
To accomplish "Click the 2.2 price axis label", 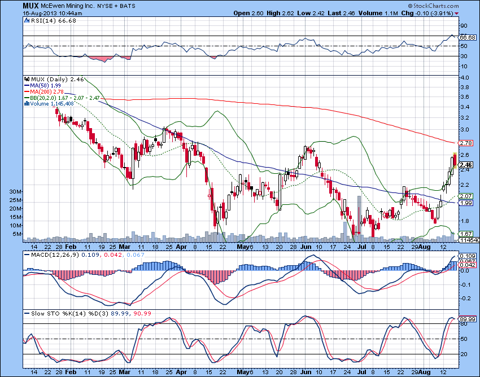I will pos(465,185).
